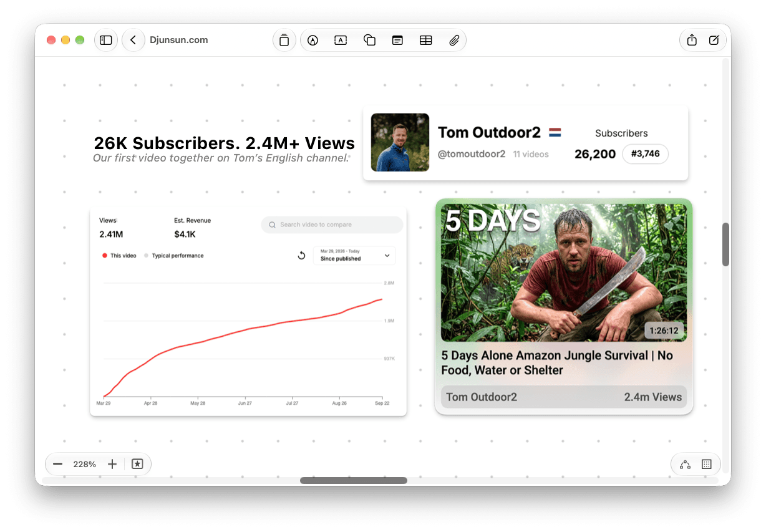
Task: Click the Jun 27 axis label
Action: [245, 404]
